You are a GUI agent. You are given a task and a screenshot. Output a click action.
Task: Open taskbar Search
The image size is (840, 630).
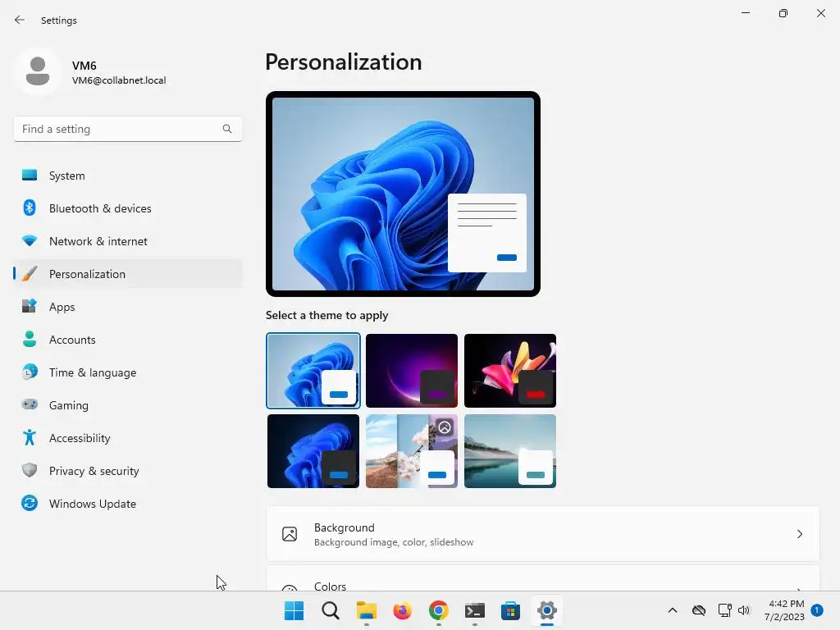(x=330, y=610)
